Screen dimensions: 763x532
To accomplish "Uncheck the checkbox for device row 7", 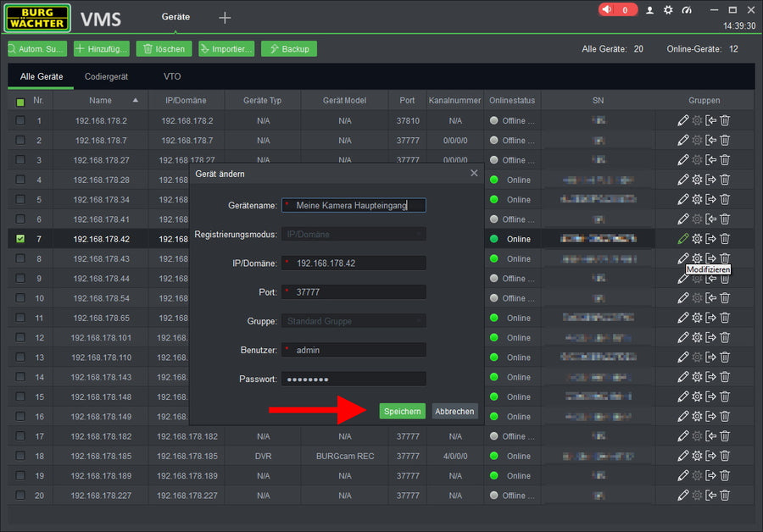I will pyautogui.click(x=20, y=239).
